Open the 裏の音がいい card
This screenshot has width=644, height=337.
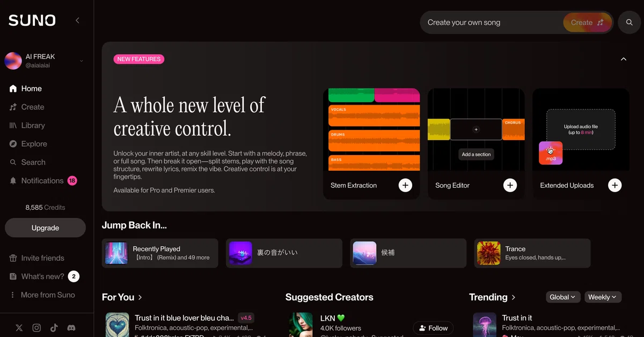click(x=284, y=253)
